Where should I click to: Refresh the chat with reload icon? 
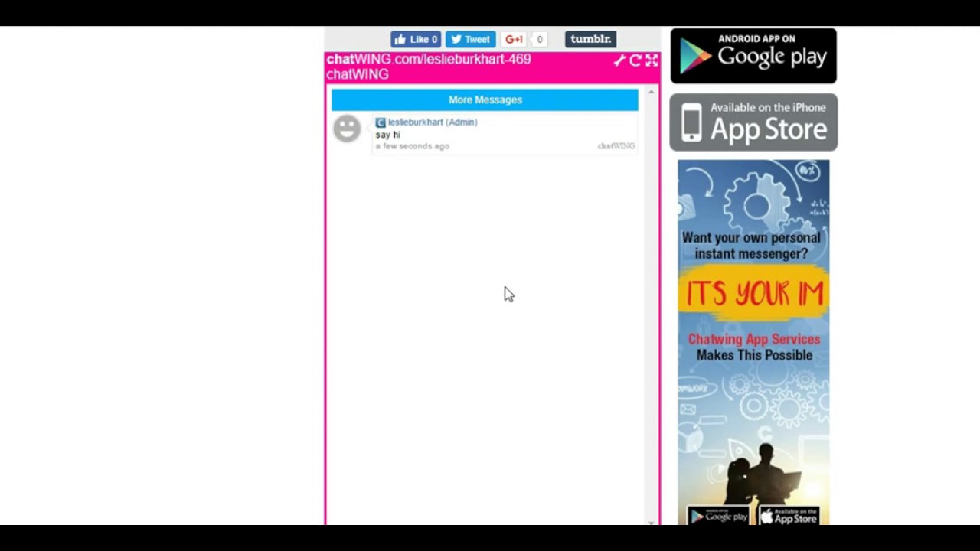(635, 60)
